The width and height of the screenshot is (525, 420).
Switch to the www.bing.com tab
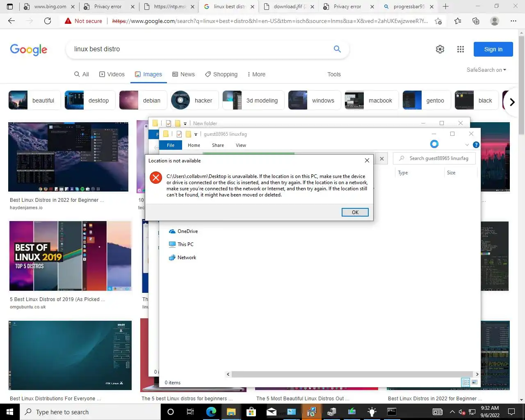coord(49,7)
